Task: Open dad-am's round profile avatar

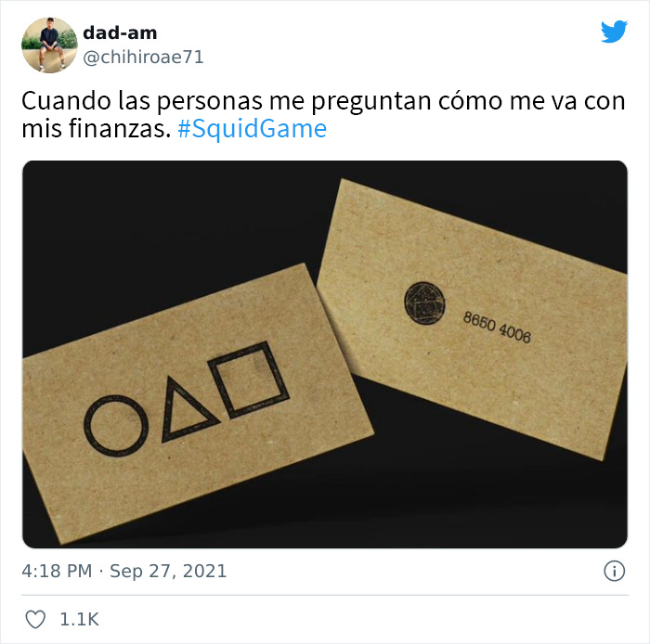Action: [49, 45]
